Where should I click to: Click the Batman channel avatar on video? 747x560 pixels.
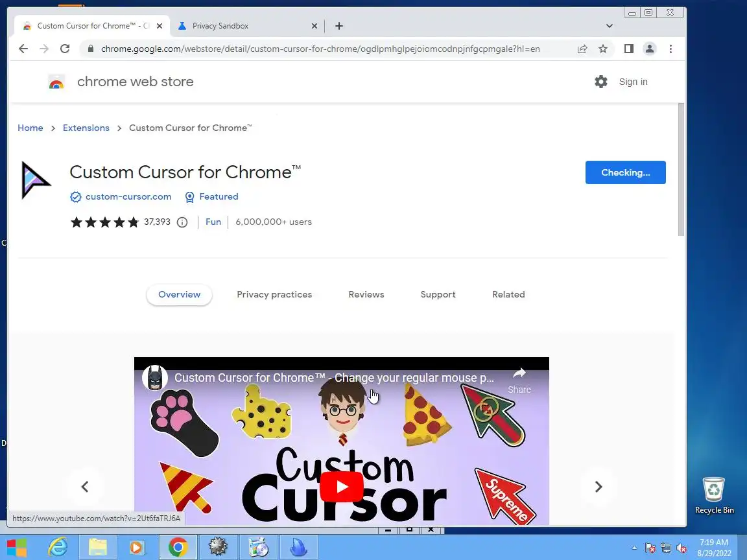155,378
